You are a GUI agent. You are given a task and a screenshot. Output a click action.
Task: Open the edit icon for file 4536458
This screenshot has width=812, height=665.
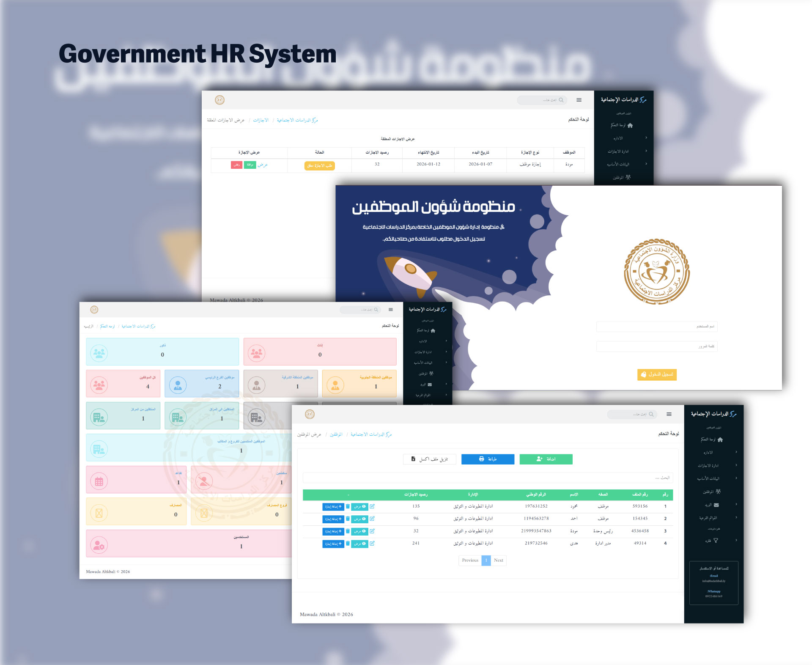click(x=372, y=531)
